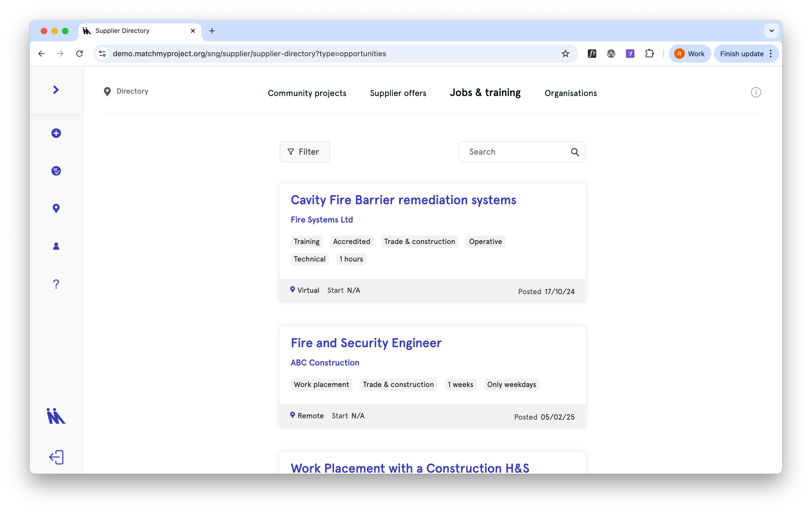
Task: Open Fire and Security Engineer listing
Action: (x=366, y=343)
